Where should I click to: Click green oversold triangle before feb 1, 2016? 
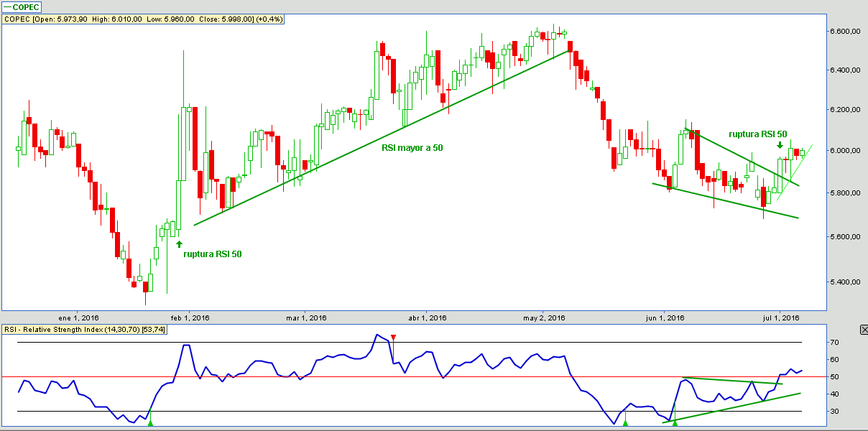point(150,423)
